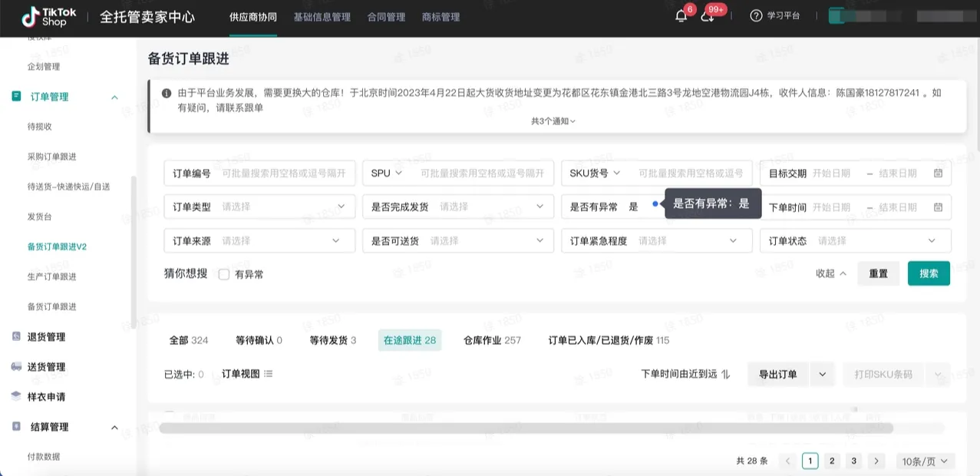Select the 等待发货 3 tab
The image size is (980, 476).
pyautogui.click(x=333, y=340)
